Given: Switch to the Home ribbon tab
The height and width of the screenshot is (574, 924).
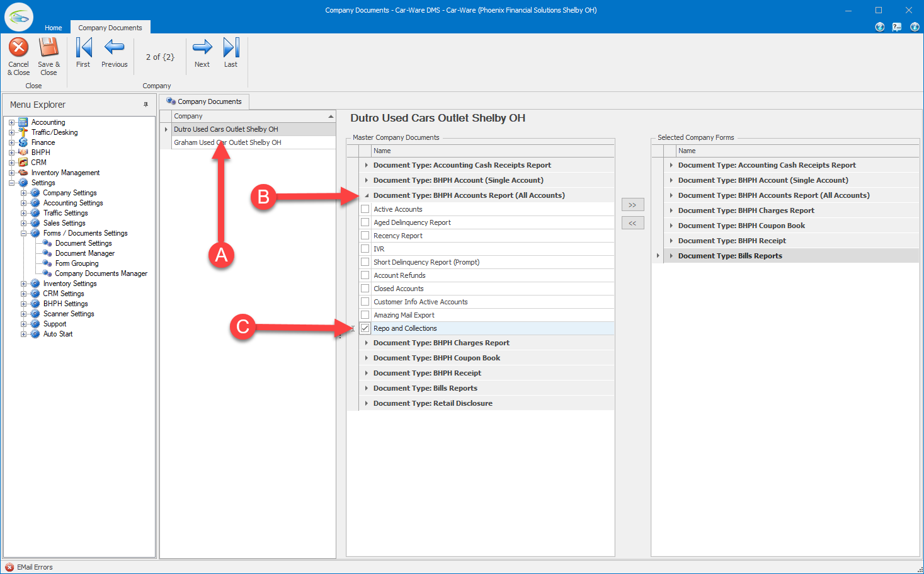Looking at the screenshot, I should (x=54, y=28).
